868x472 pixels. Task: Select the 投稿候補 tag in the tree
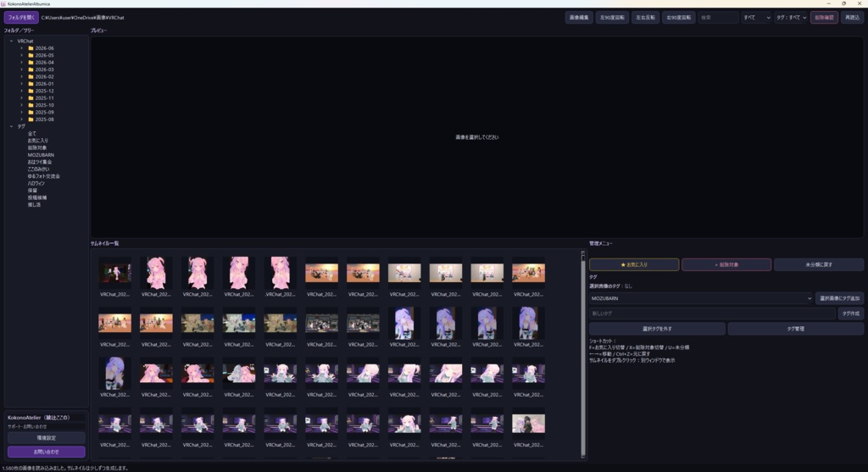point(37,197)
